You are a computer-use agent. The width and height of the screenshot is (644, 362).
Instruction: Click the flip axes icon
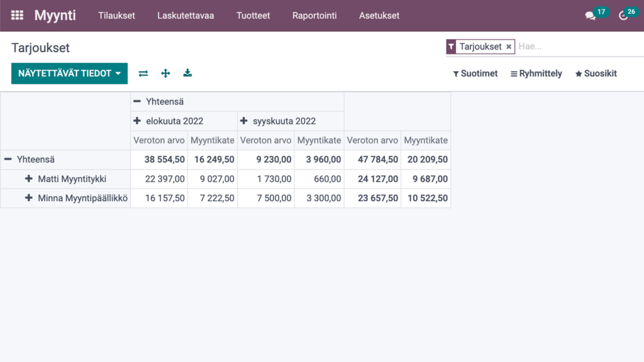(143, 73)
